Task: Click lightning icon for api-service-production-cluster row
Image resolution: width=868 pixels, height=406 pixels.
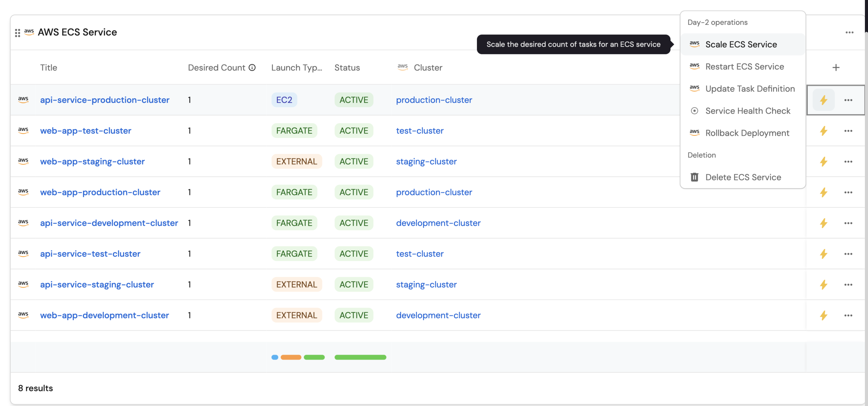Action: pyautogui.click(x=823, y=100)
